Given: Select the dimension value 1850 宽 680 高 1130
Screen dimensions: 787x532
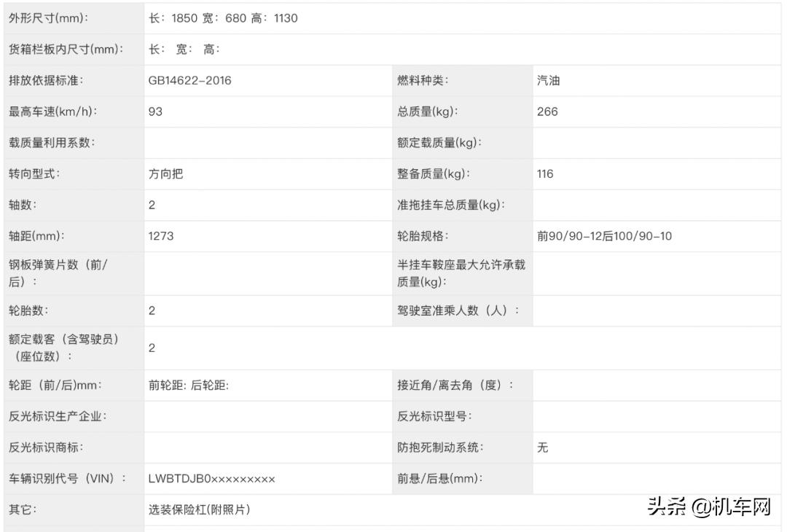Looking at the screenshot, I should pyautogui.click(x=219, y=18).
